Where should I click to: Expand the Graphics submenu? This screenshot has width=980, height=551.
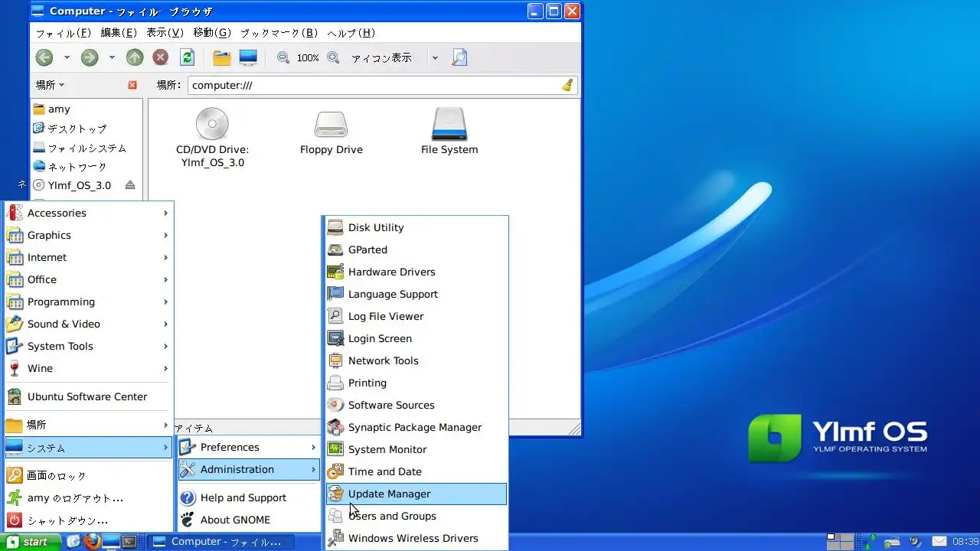[88, 235]
